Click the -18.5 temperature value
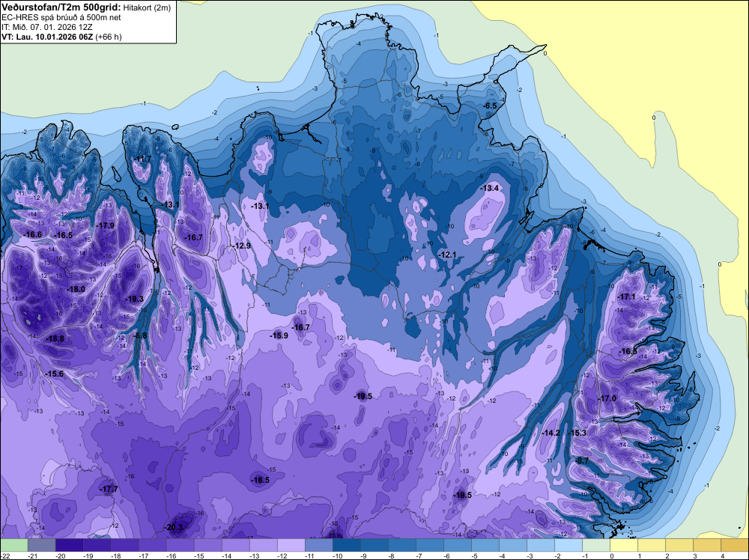 [261, 481]
